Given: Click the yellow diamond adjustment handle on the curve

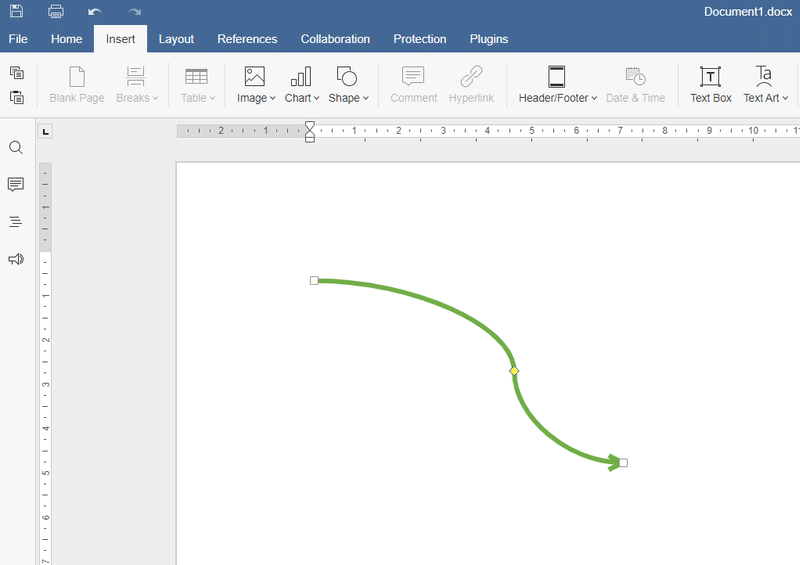Looking at the screenshot, I should pos(514,371).
